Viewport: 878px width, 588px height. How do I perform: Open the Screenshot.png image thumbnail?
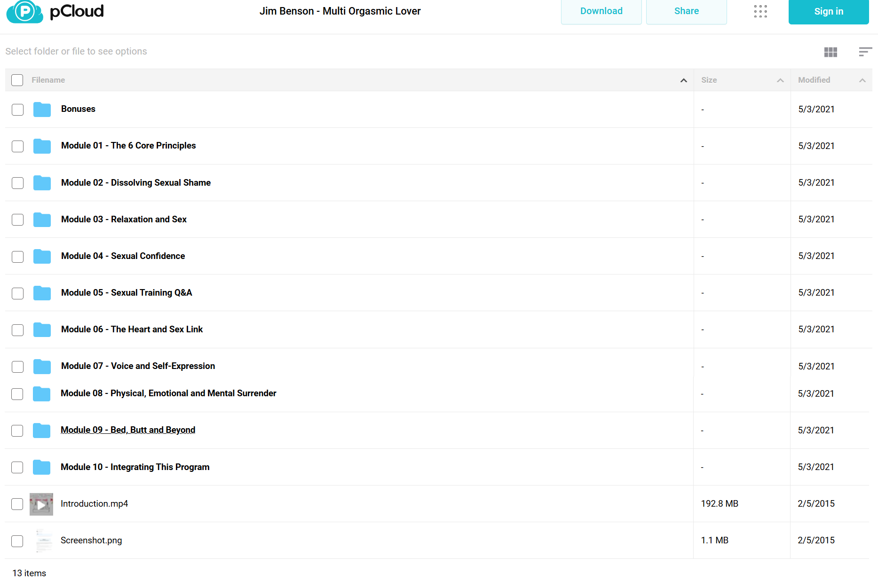[x=44, y=541]
